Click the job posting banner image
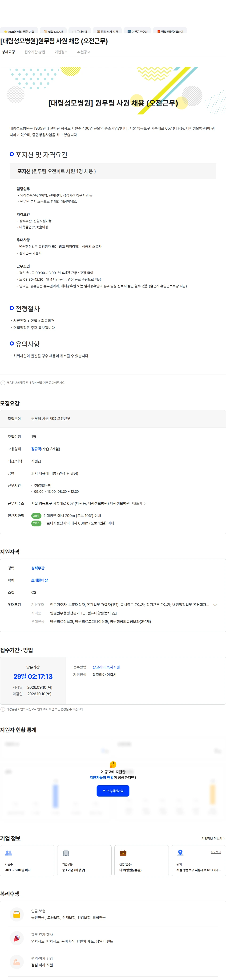 (113, 90)
